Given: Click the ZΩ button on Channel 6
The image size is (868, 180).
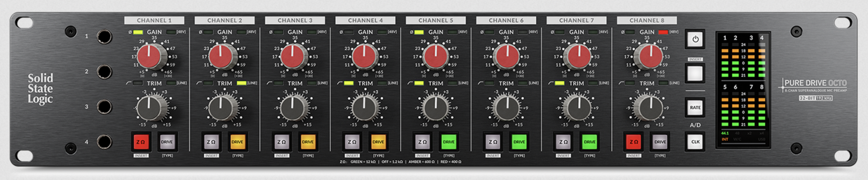Looking at the screenshot, I should 493,142.
